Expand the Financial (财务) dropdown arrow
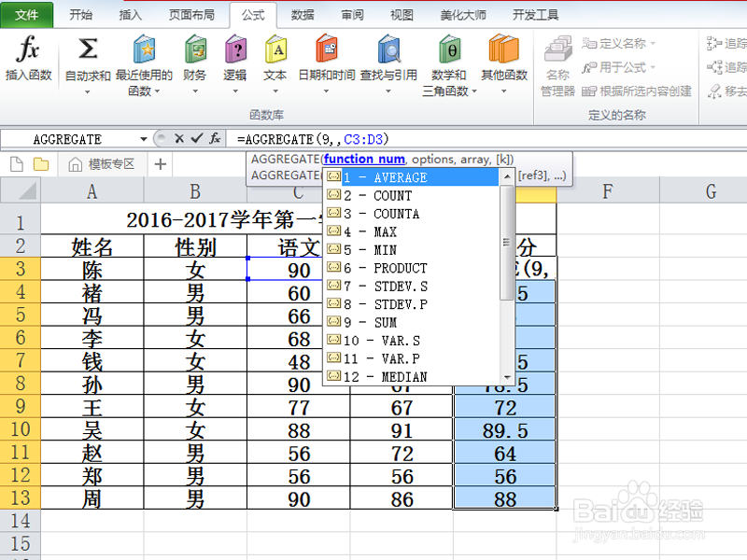Screen dimensions: 747x560 tap(195, 91)
